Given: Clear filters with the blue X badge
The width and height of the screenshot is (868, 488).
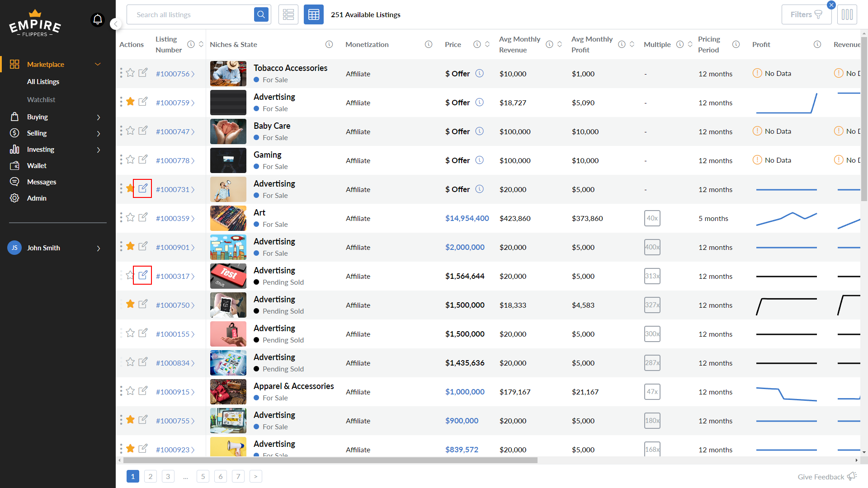Looking at the screenshot, I should point(831,5).
